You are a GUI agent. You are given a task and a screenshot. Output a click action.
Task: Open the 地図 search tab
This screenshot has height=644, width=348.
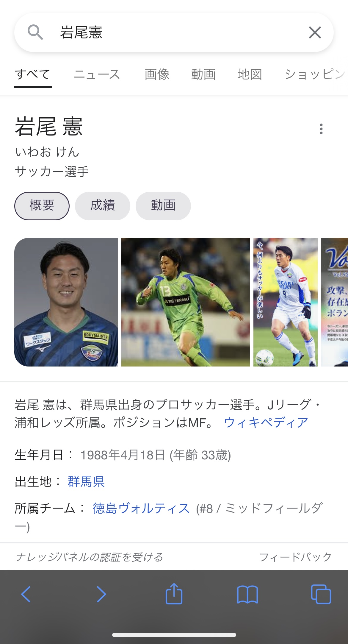tap(250, 74)
